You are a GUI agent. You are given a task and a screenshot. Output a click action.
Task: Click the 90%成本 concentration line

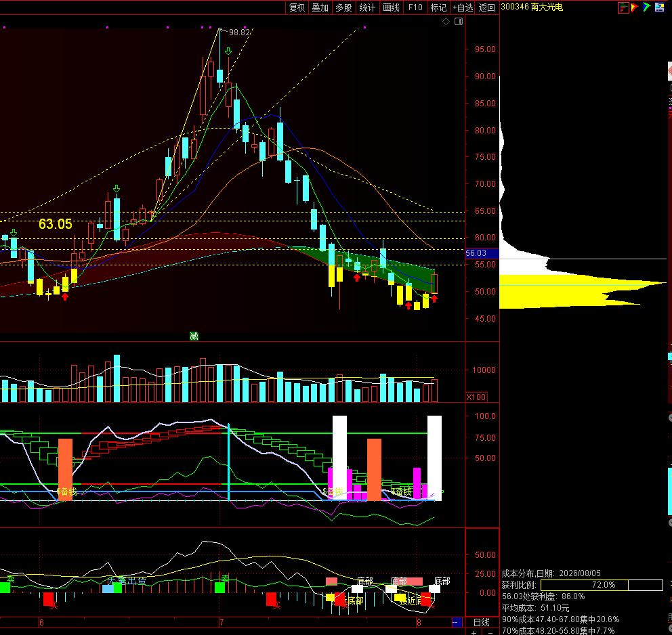(561, 619)
